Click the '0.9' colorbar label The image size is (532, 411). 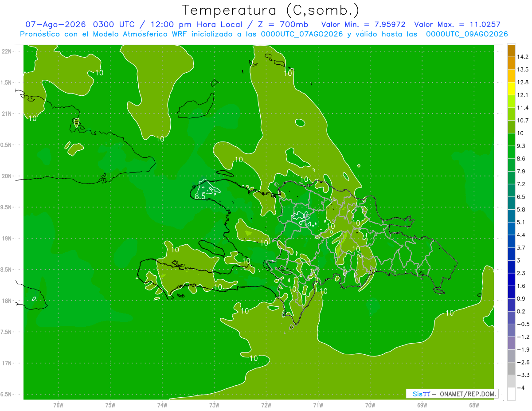click(x=522, y=298)
